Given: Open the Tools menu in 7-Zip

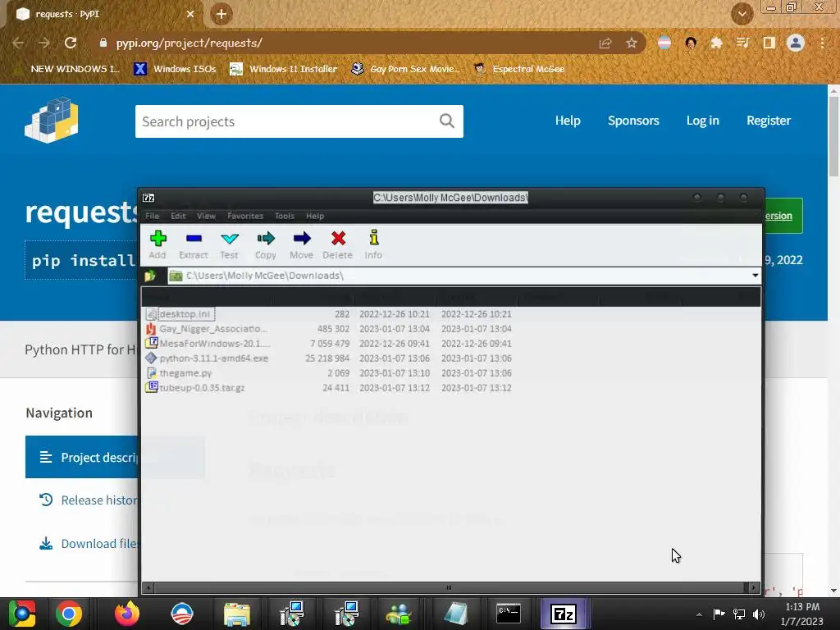Looking at the screenshot, I should 285,216.
